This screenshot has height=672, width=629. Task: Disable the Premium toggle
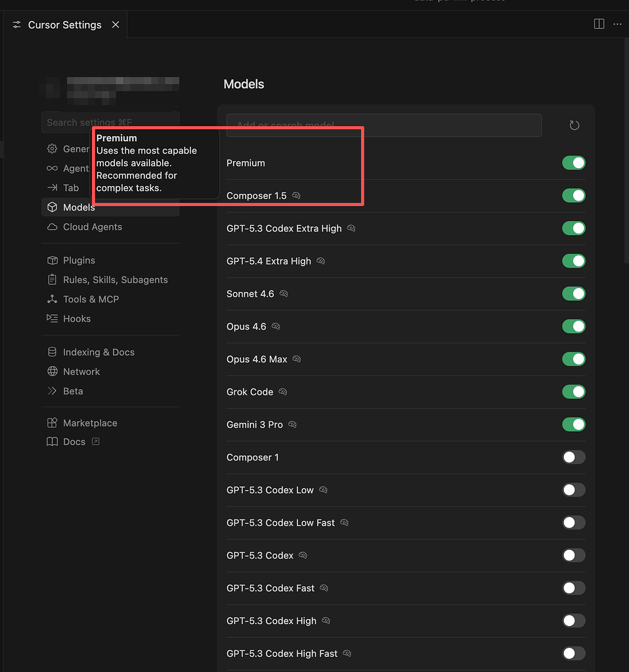(574, 163)
